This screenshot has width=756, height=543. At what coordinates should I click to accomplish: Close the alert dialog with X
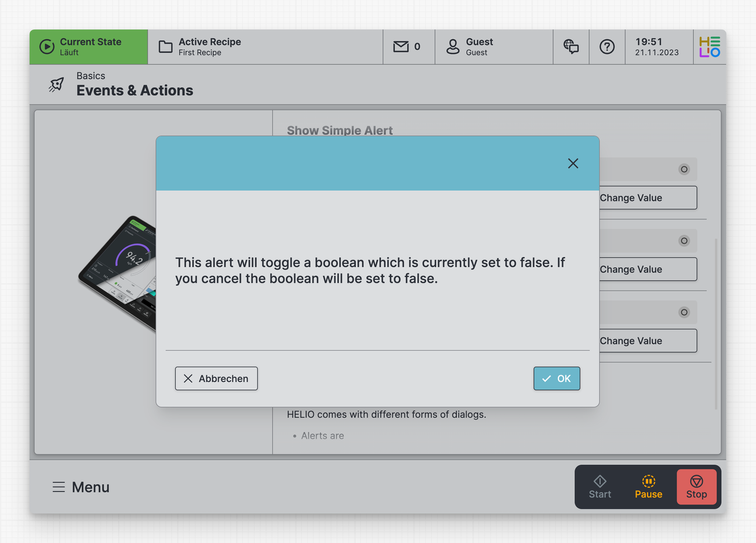click(573, 164)
